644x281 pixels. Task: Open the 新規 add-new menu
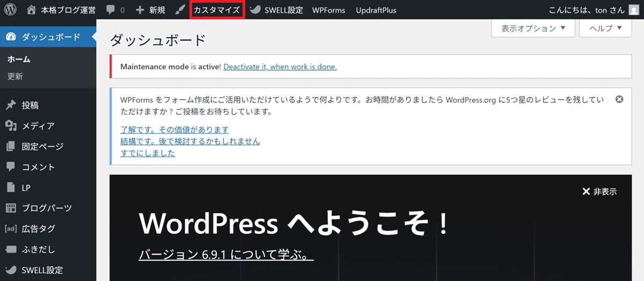(151, 10)
